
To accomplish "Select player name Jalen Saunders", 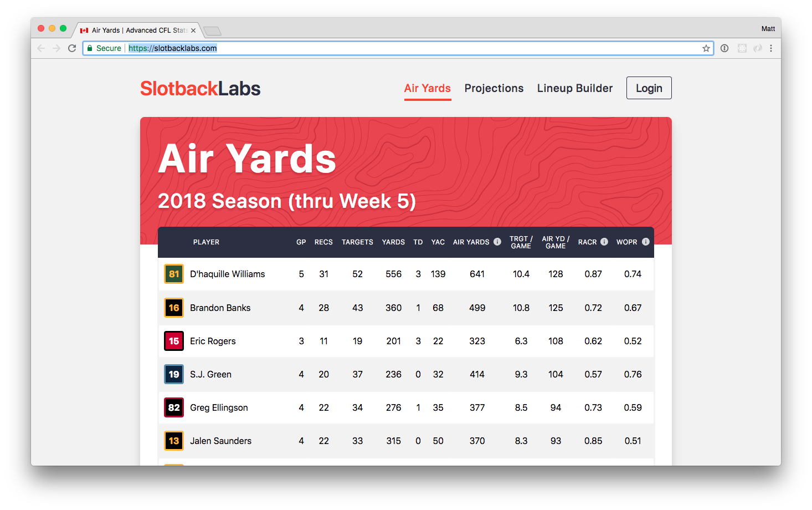I will click(x=220, y=441).
